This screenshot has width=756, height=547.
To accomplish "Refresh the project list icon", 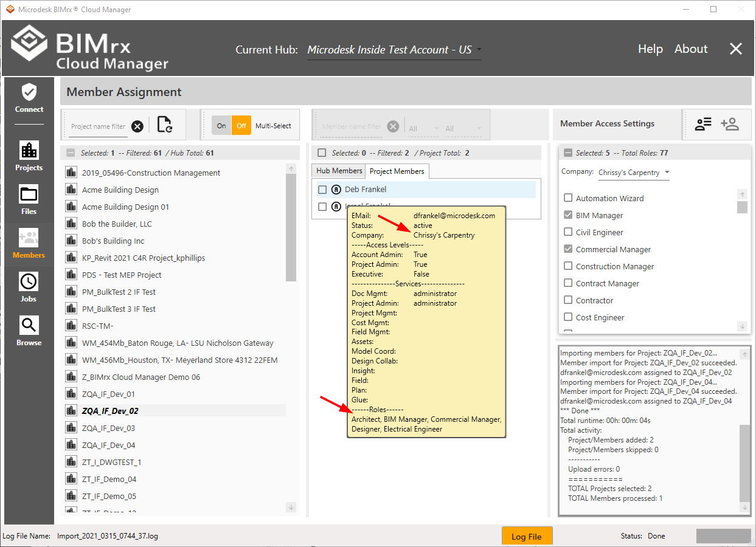I will tap(164, 125).
